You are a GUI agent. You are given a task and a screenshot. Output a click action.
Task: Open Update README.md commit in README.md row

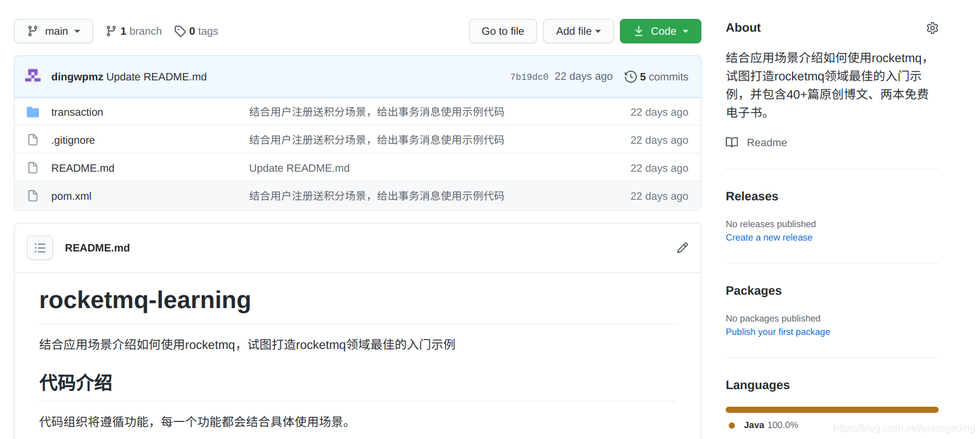coord(299,168)
